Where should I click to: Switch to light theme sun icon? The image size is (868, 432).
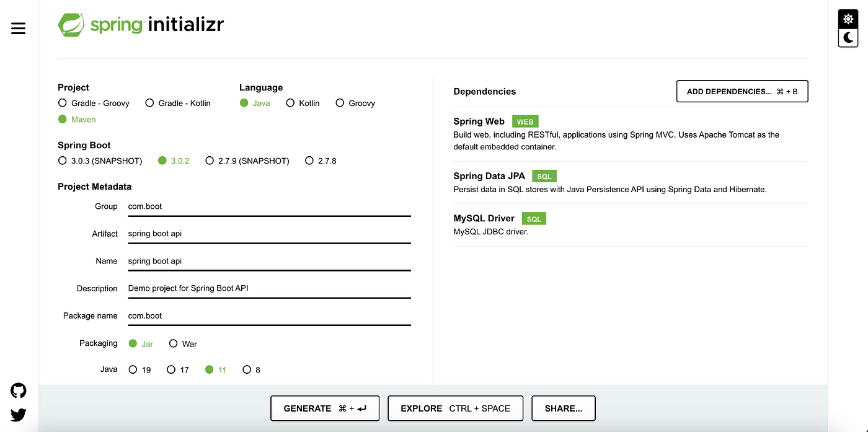tap(848, 19)
